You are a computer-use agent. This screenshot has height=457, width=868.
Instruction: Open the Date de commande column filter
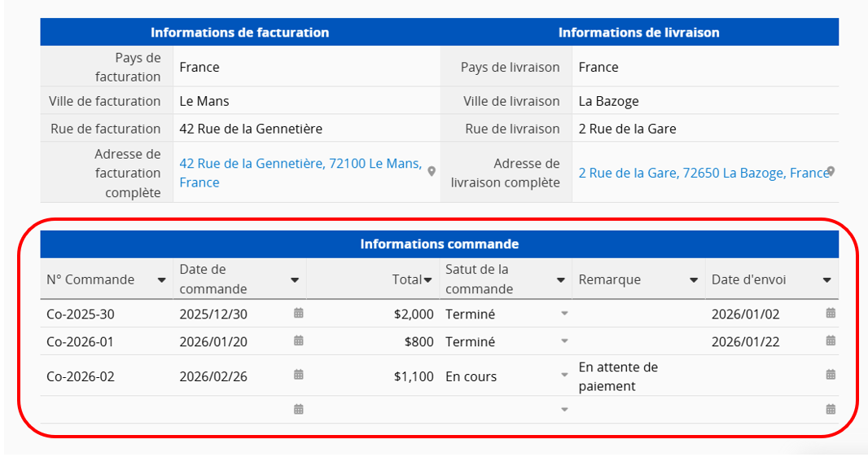pyautogui.click(x=295, y=280)
